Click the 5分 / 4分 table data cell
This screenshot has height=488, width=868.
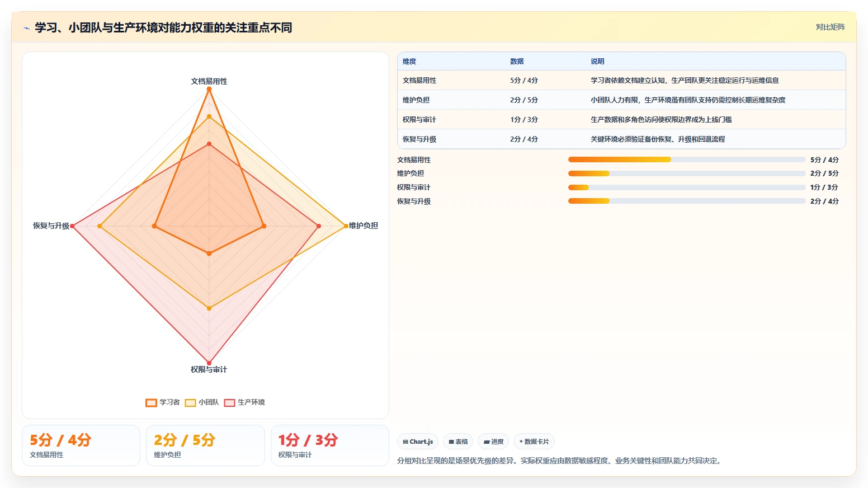[524, 81]
